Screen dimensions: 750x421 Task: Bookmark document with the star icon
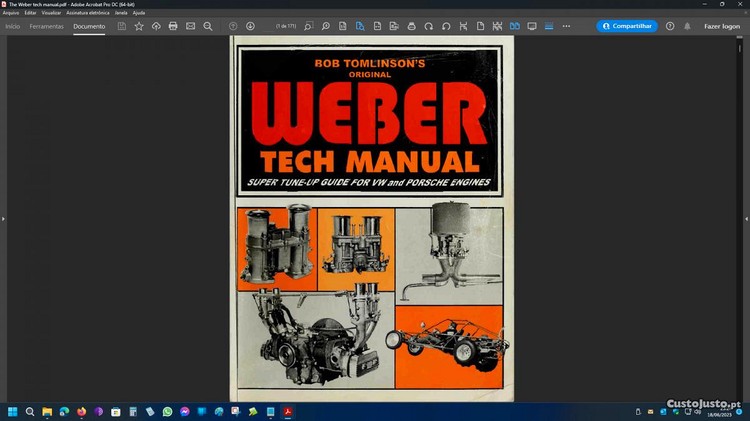[139, 26]
